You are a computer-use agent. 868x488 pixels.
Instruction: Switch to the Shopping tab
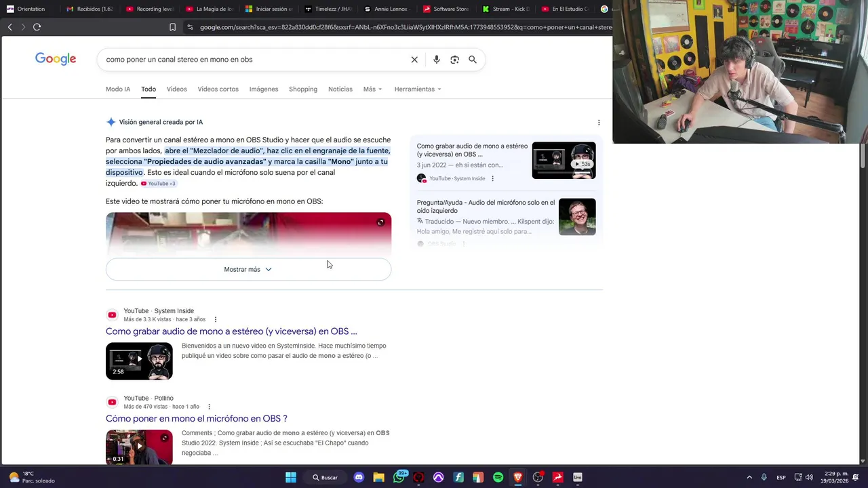(303, 89)
